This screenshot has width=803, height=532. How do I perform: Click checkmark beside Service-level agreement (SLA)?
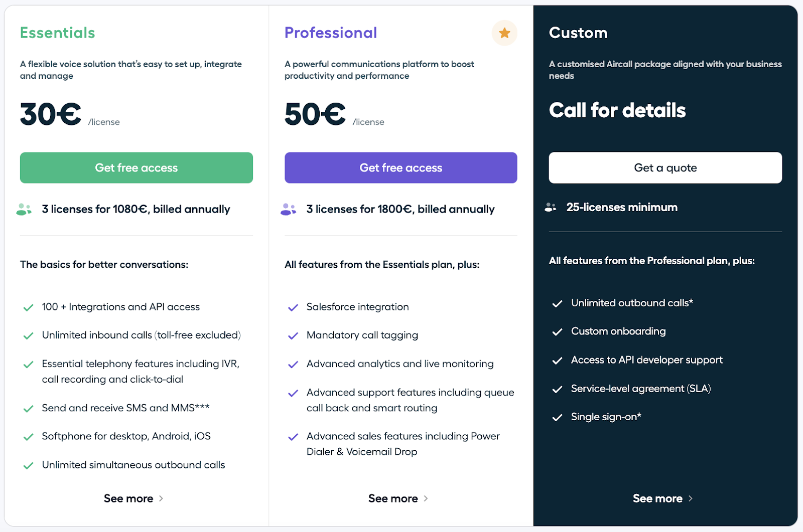(557, 389)
